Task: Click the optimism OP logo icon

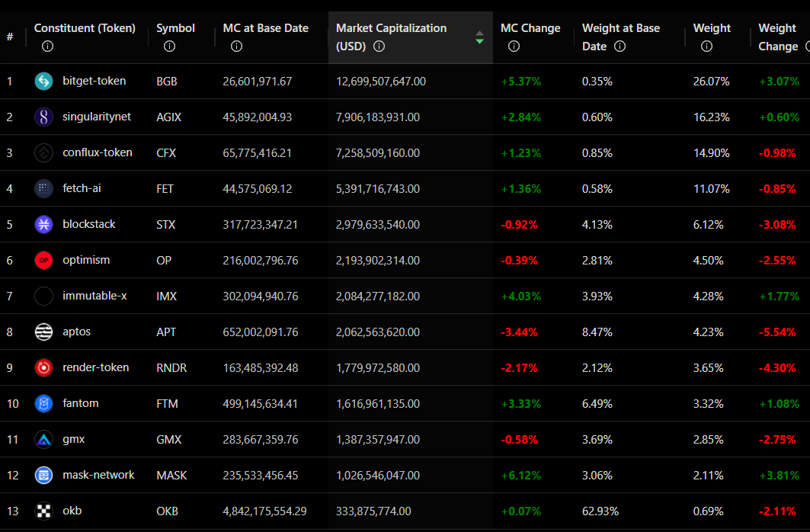Action: (44, 261)
